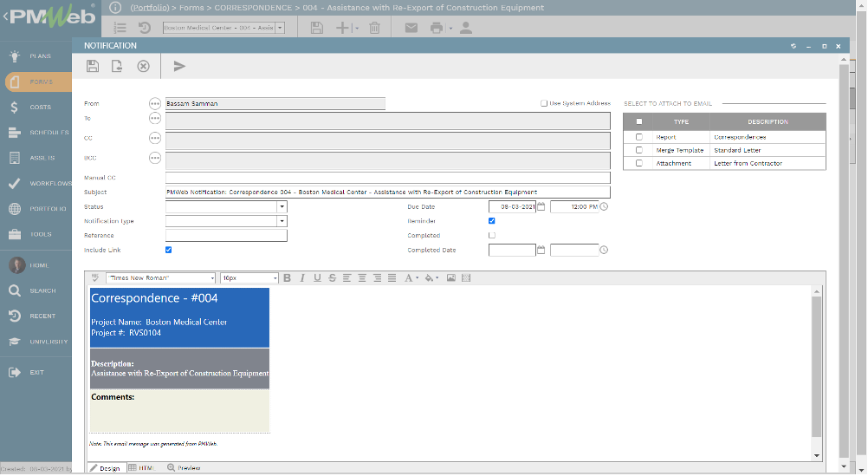Switch to the HTML editor tab

click(142, 468)
